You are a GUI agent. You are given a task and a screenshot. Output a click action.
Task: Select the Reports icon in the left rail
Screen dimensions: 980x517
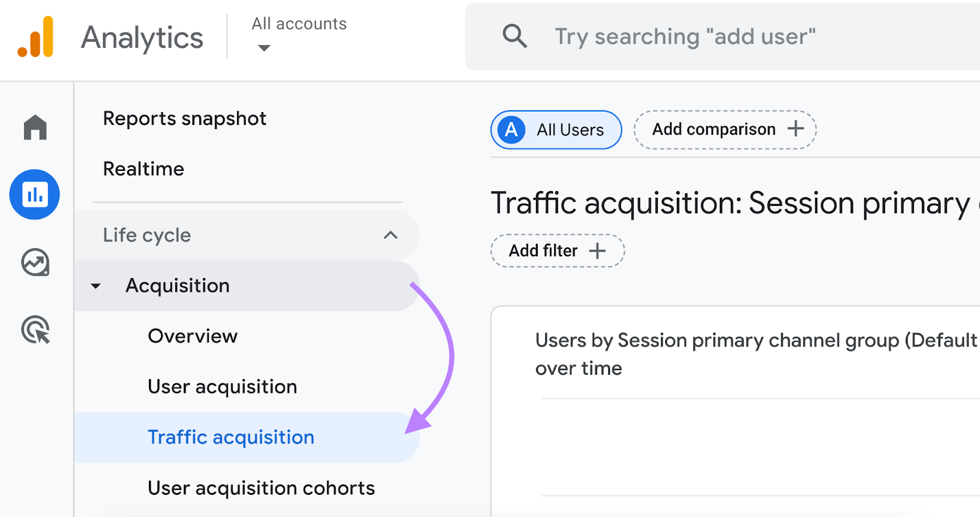34,194
